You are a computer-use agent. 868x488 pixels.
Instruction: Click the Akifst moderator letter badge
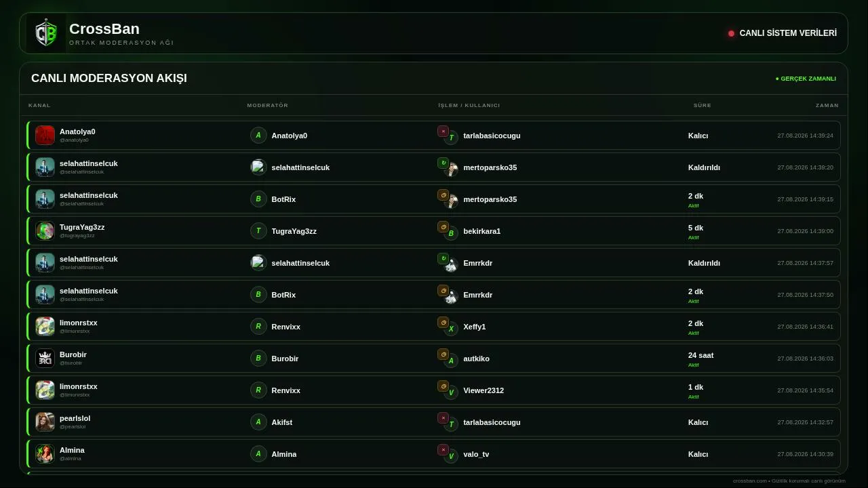point(258,422)
